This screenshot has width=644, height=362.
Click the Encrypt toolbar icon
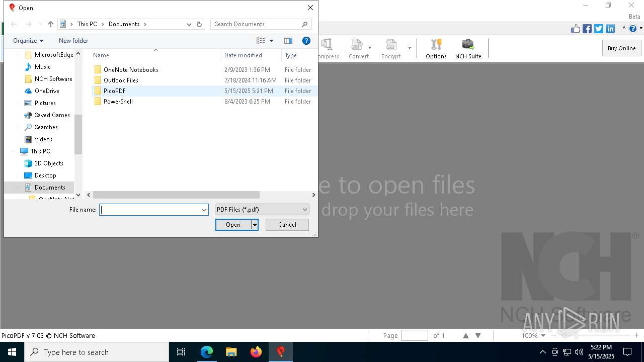tap(390, 49)
